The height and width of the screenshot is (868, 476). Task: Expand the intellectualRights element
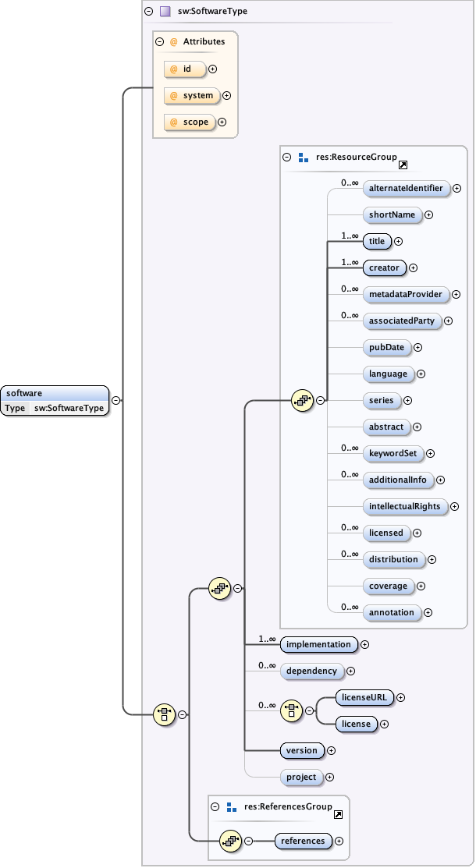454,507
